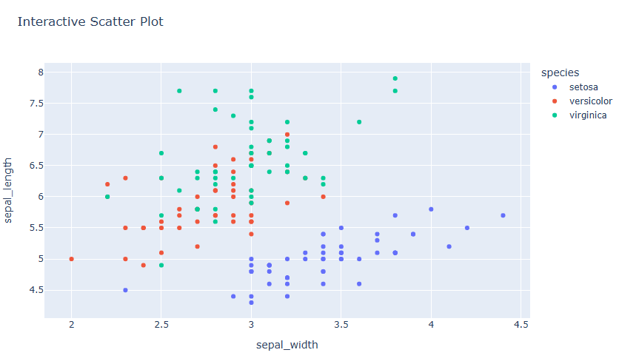619x364 pixels.
Task: Click the y-axis tick label "8"
Action: (x=41, y=73)
